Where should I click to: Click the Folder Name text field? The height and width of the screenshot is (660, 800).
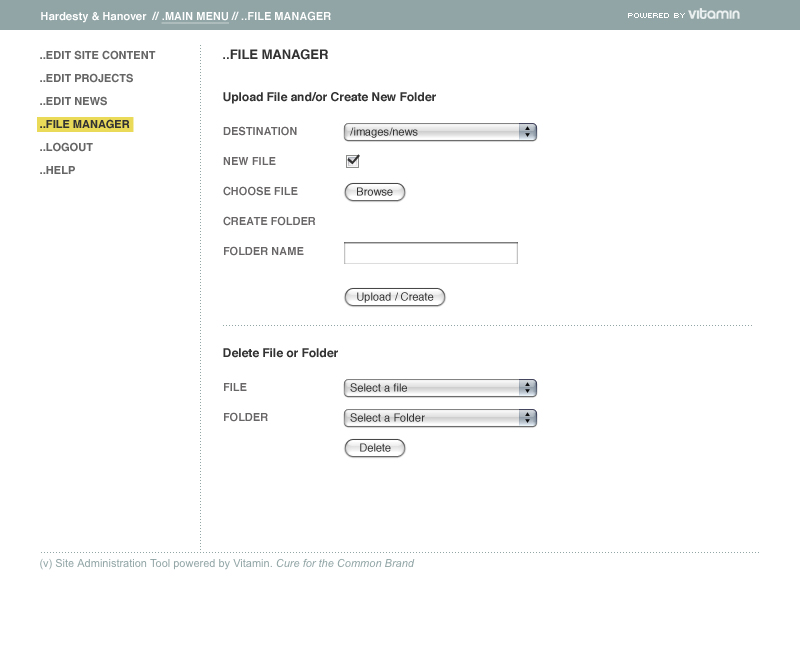(x=431, y=253)
